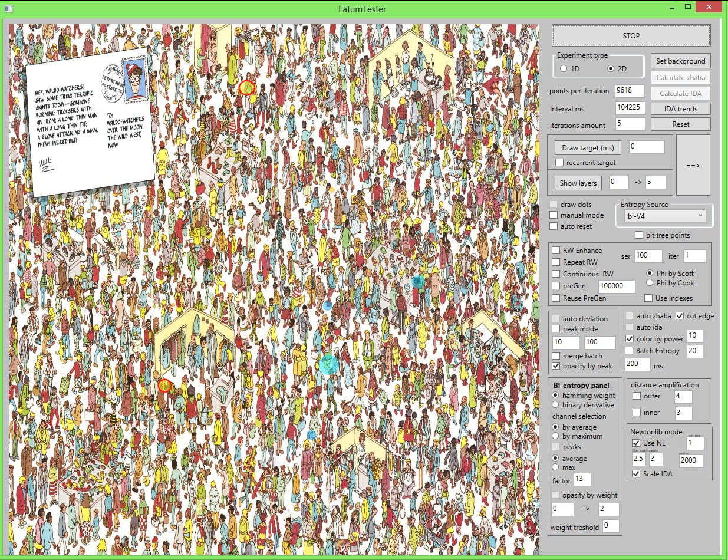Select channel selection by maximum
The height and width of the screenshot is (560, 728).
click(x=556, y=436)
